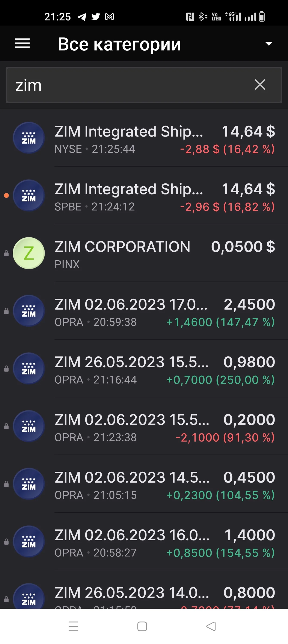The height and width of the screenshot is (644, 288).
Task: Tap orange dot beside SPBE ZIM listing
Action: click(6, 196)
